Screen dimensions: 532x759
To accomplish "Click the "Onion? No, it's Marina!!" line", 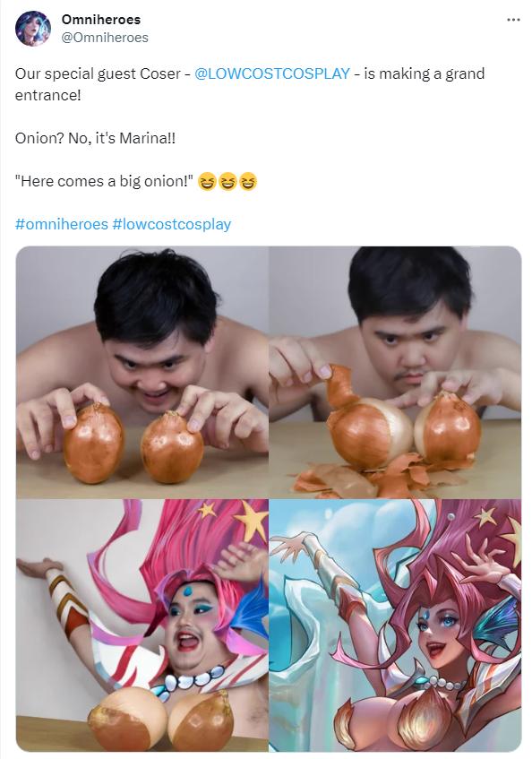I will pos(95,138).
